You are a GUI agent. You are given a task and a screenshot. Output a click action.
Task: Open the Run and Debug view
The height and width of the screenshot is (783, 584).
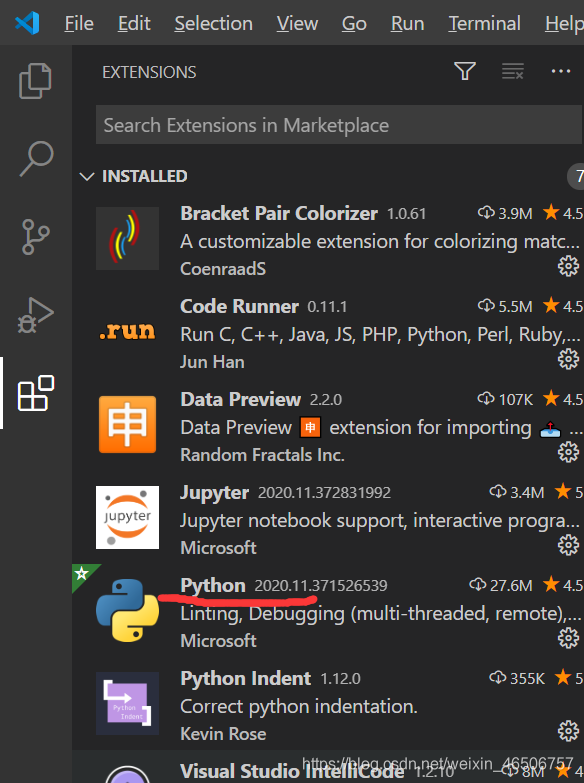[36, 315]
